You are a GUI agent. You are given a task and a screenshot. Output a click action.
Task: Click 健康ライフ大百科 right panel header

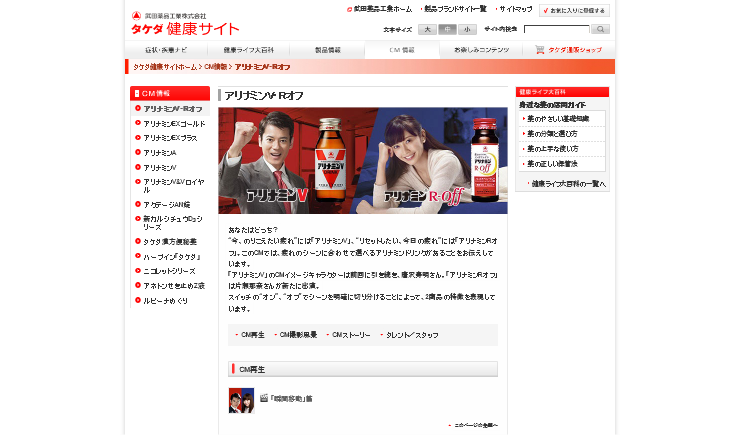point(562,92)
